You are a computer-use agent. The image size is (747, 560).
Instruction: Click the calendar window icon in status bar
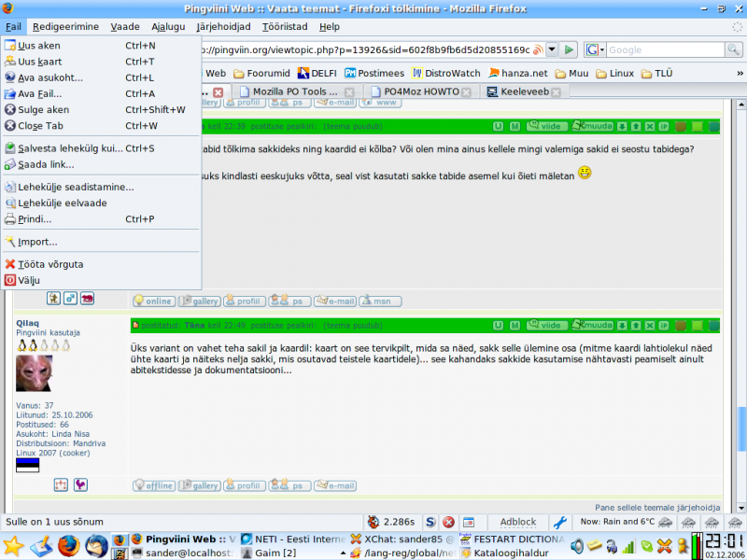coord(469,522)
